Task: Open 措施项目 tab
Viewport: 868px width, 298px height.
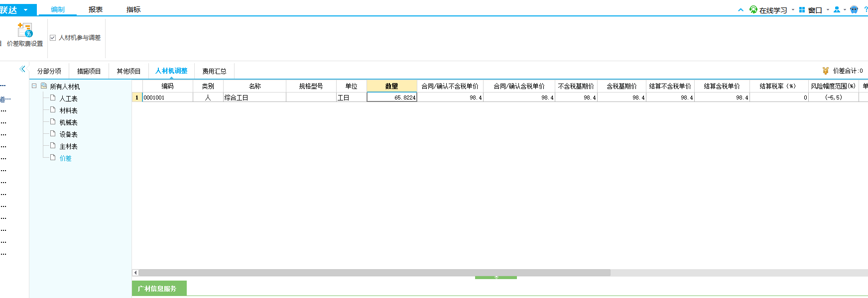Action: tap(89, 71)
